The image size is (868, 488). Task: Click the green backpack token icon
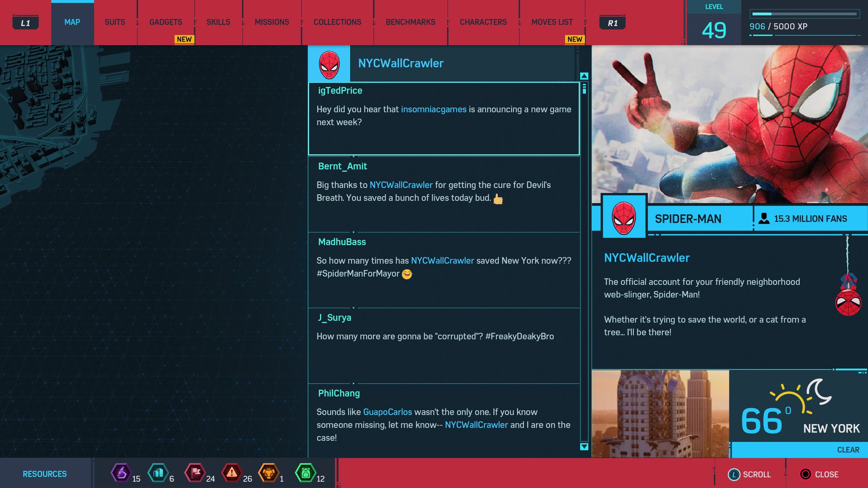pos(306,473)
